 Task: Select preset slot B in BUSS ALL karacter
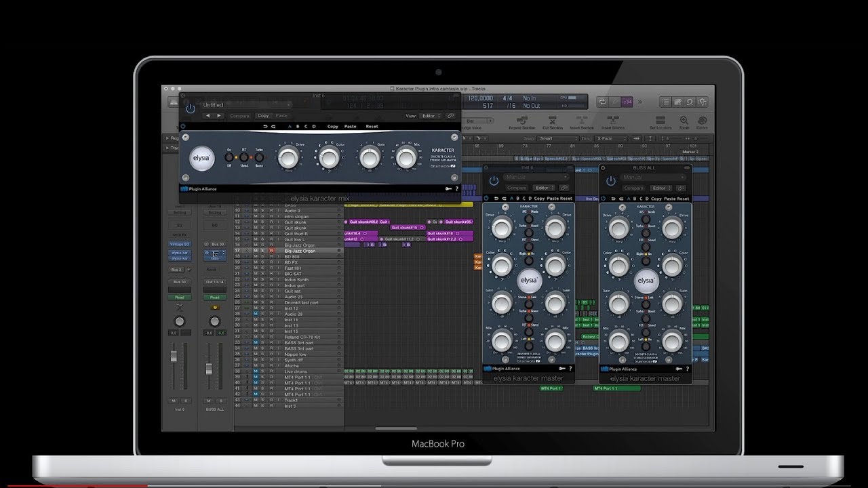pyautogui.click(x=635, y=199)
